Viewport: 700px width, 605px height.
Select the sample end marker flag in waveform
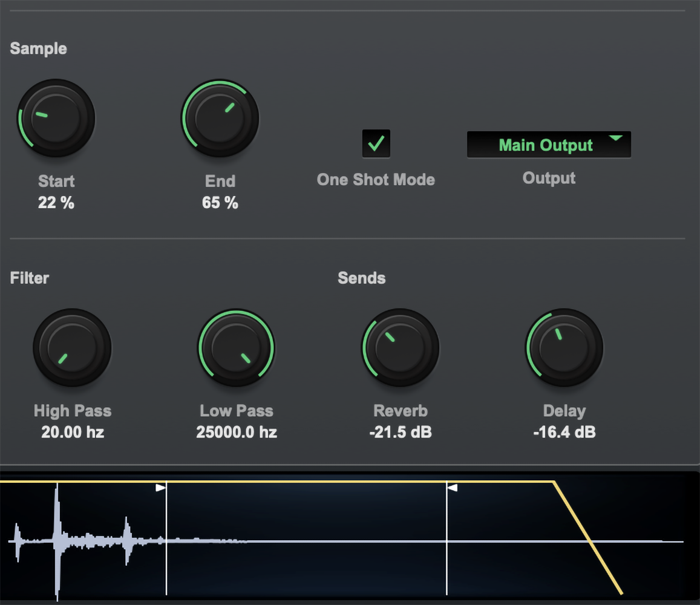point(452,487)
